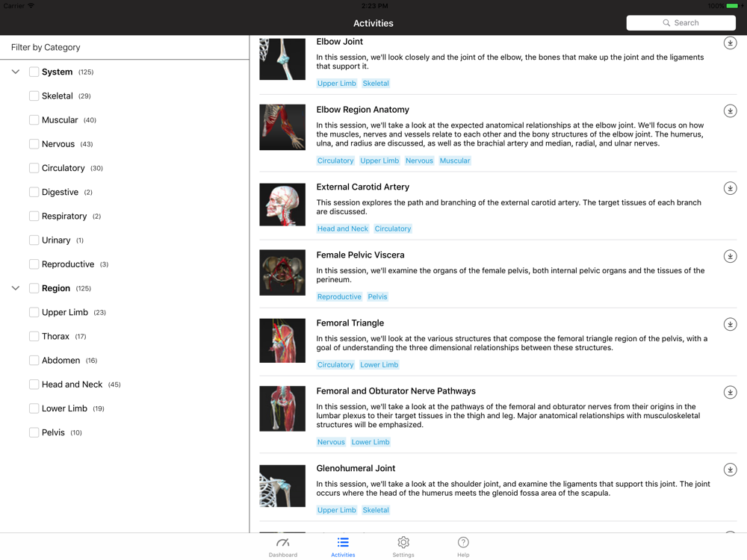
Task: Open the Glenohumeral Joint title
Action: 356,469
